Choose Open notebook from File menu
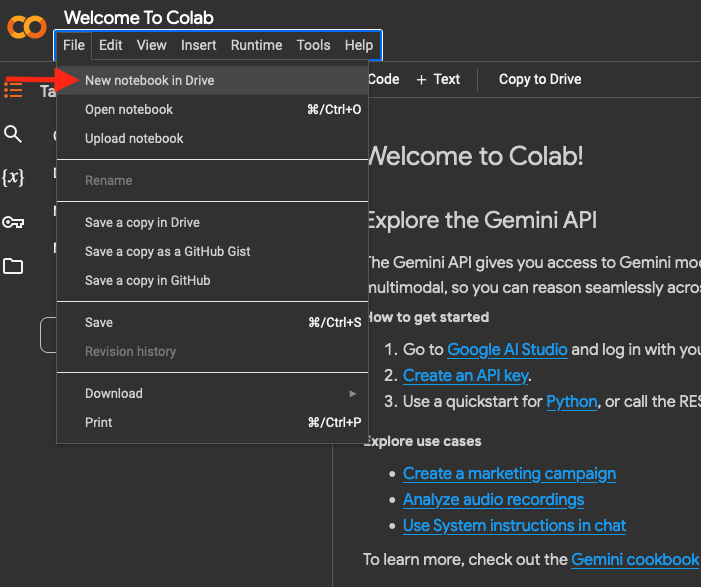This screenshot has height=587, width=701. click(x=129, y=109)
